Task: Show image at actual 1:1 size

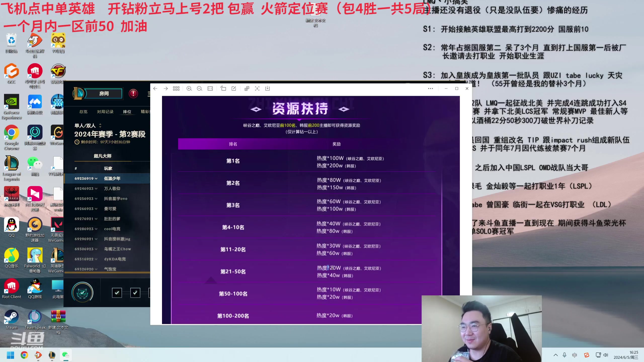Action: click(x=210, y=88)
